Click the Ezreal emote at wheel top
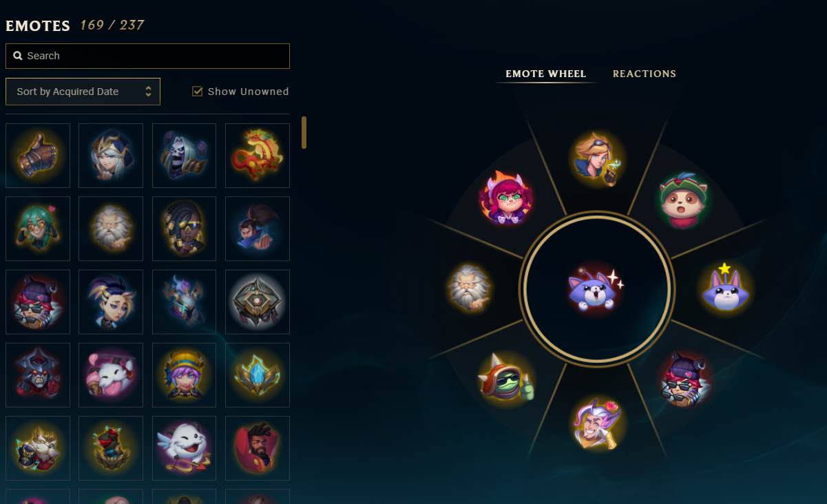Viewport: 827px width, 504px height. [597, 160]
